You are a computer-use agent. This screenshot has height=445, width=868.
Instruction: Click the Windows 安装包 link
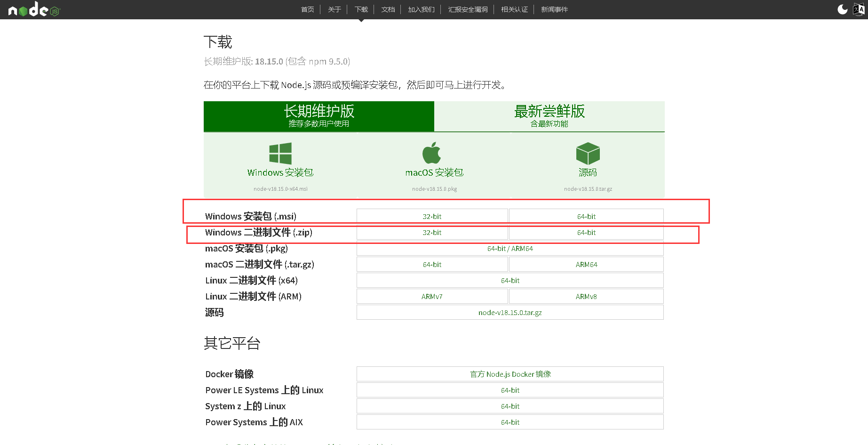(280, 173)
